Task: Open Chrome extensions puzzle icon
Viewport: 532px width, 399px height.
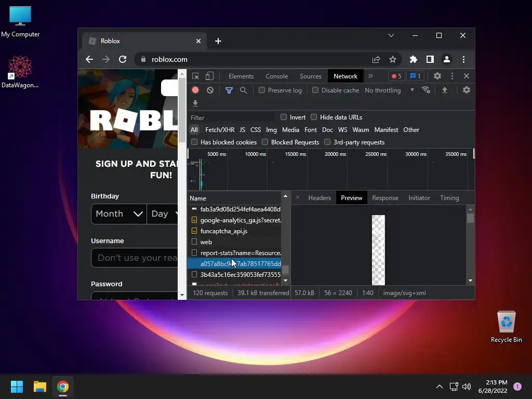Action: pos(413,59)
